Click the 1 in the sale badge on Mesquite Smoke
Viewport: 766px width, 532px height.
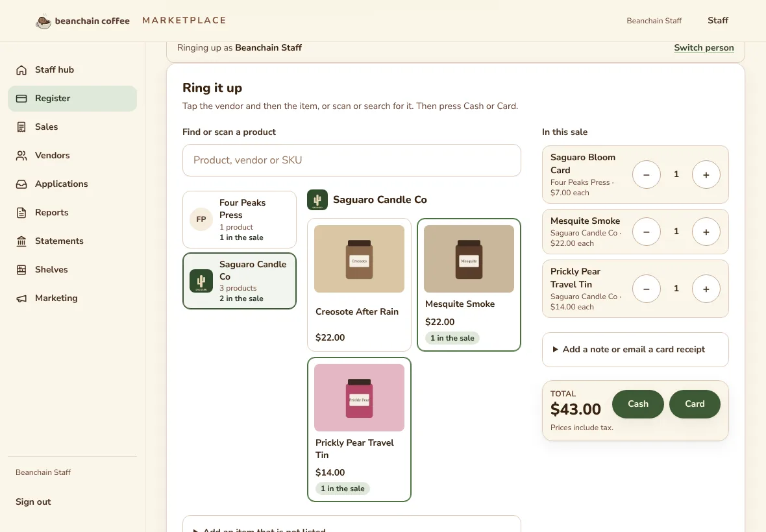point(452,338)
